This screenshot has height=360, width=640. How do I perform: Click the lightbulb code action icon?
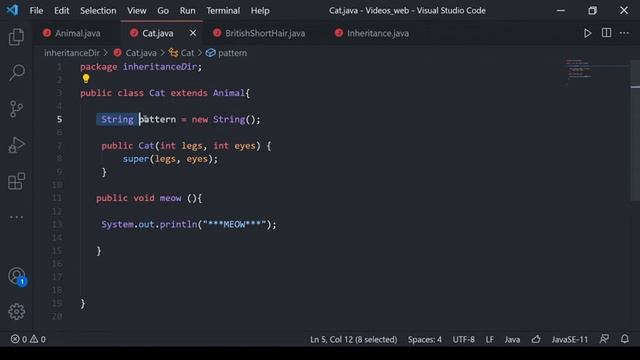click(x=86, y=78)
